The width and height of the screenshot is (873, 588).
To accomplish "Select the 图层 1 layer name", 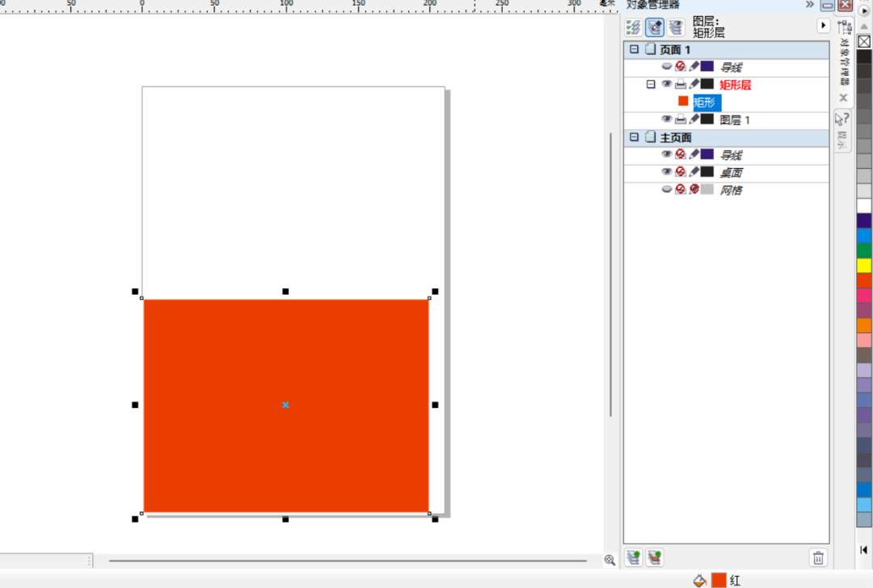I will pyautogui.click(x=735, y=120).
